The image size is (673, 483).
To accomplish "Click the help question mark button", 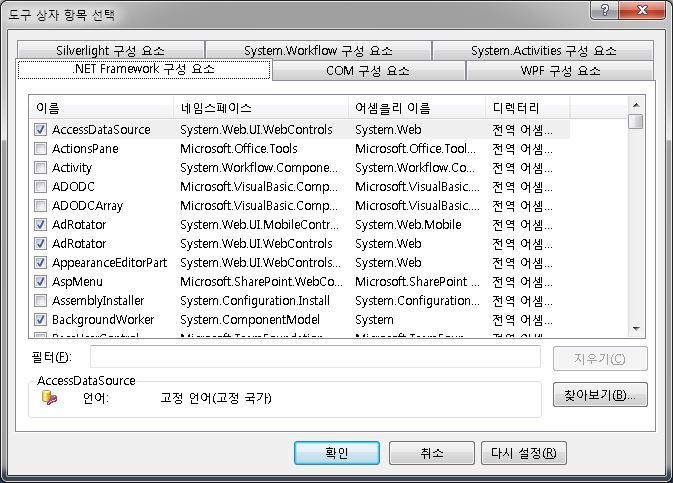I will [605, 10].
